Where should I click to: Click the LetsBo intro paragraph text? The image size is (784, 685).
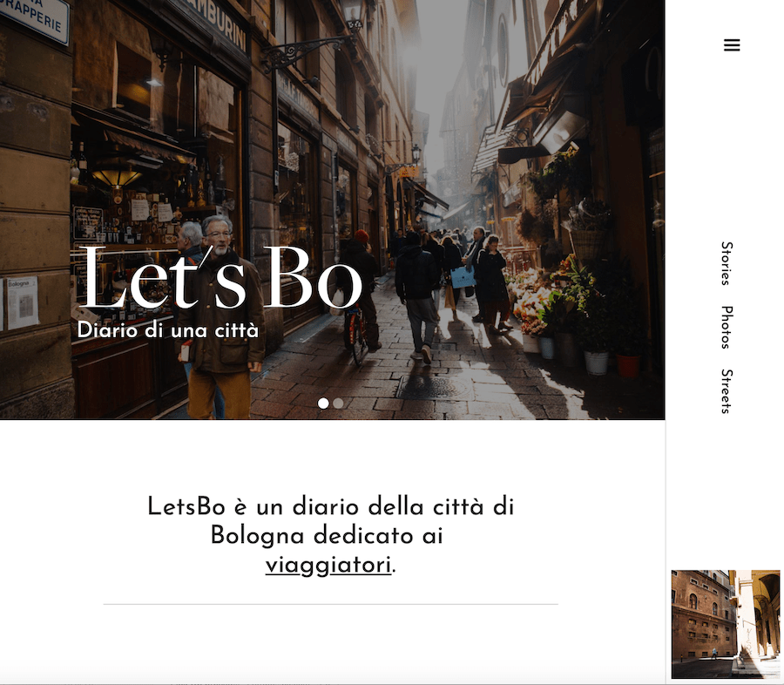[330, 535]
